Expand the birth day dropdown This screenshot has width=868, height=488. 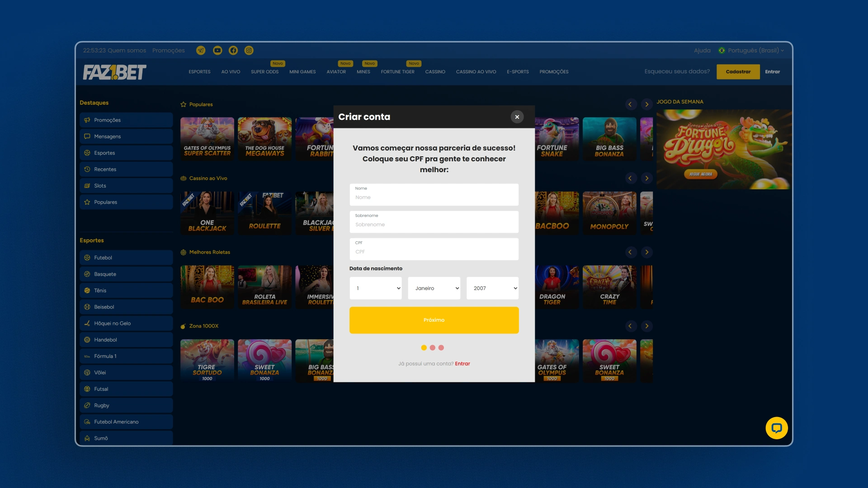[376, 288]
